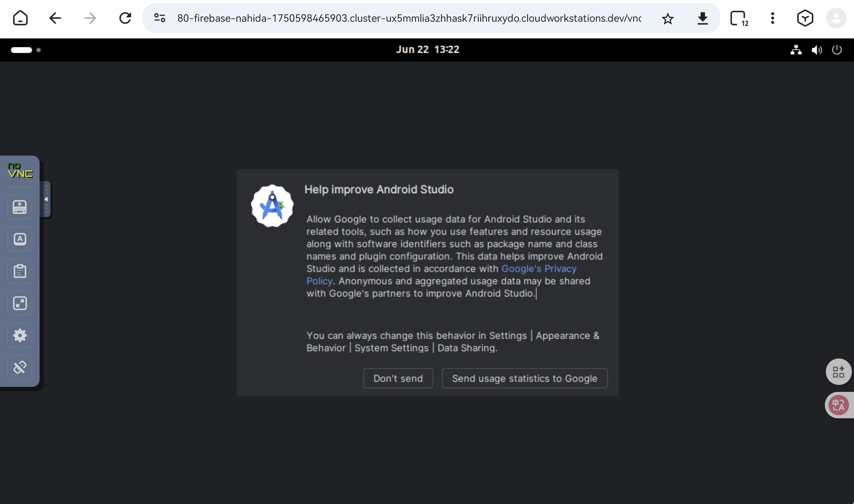Click the Android Studio logo icon
The width and height of the screenshot is (854, 504).
click(272, 206)
